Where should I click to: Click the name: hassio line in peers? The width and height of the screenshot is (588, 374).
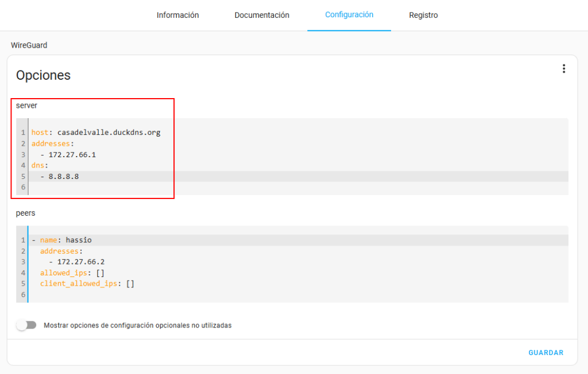65,240
